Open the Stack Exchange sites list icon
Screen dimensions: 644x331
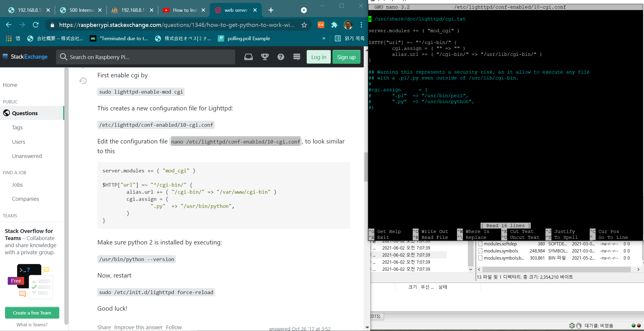(296, 57)
